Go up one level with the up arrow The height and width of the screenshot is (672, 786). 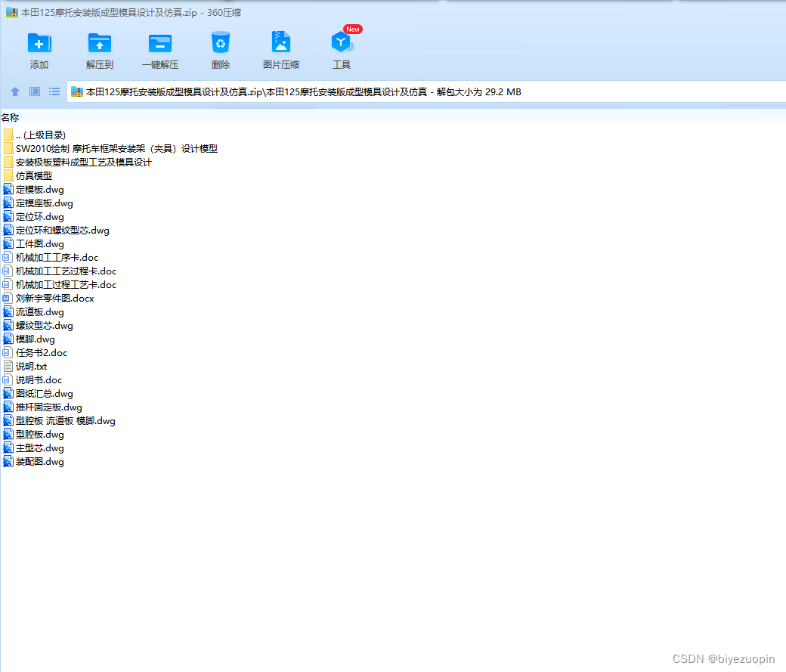[15, 91]
